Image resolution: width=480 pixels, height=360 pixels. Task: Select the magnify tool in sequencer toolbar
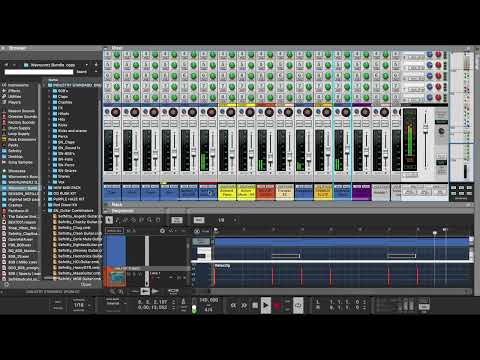[x=150, y=220]
